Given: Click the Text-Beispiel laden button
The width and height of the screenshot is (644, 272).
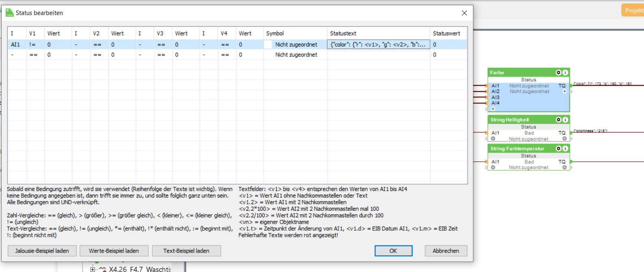Looking at the screenshot, I should tap(186, 251).
